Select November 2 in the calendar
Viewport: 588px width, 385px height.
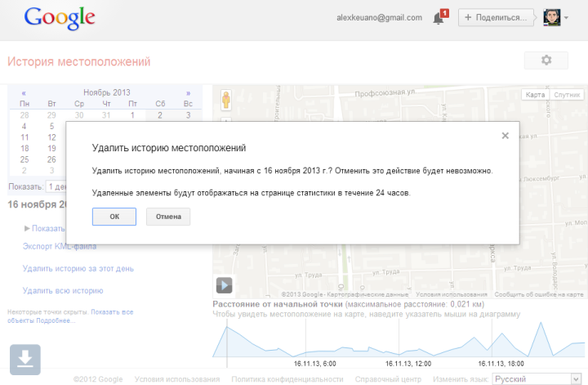[160, 115]
